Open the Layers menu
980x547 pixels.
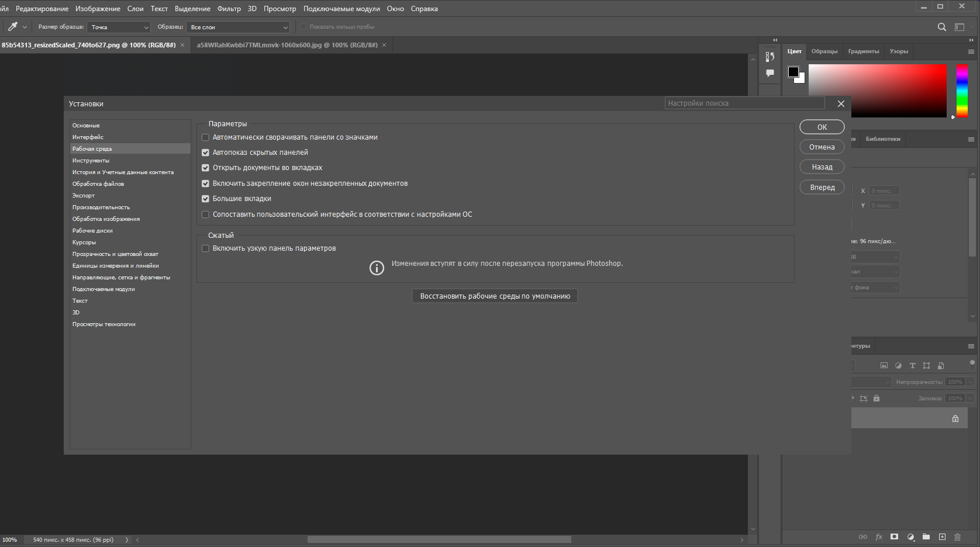point(136,9)
